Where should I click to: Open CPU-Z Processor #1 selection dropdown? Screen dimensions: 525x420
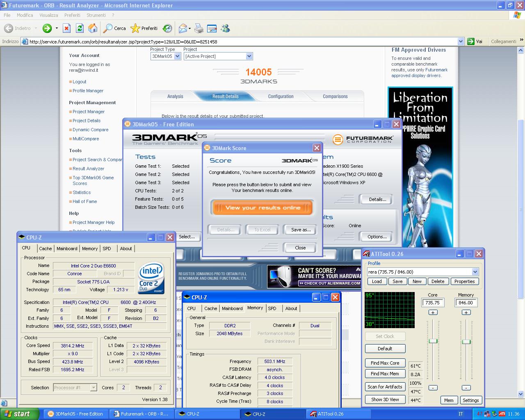94,388
